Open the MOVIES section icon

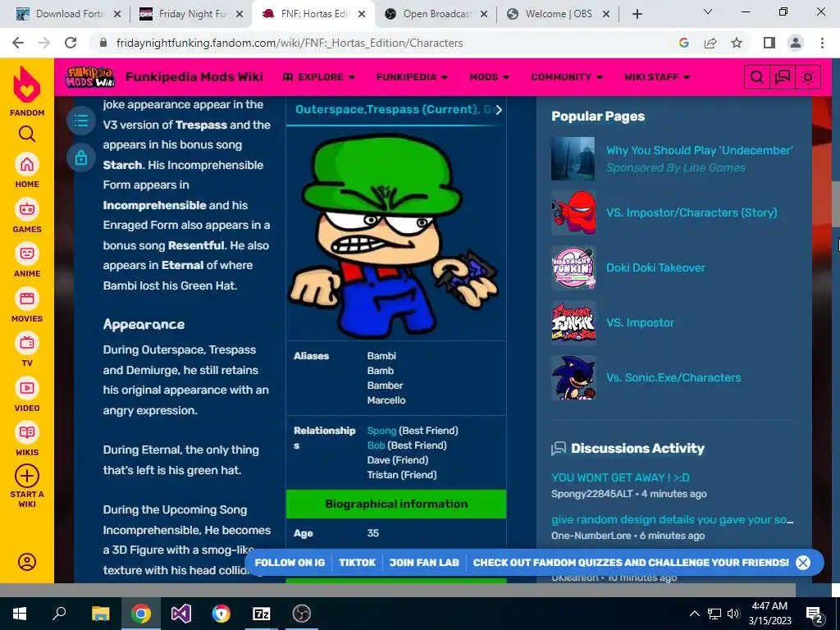27,299
